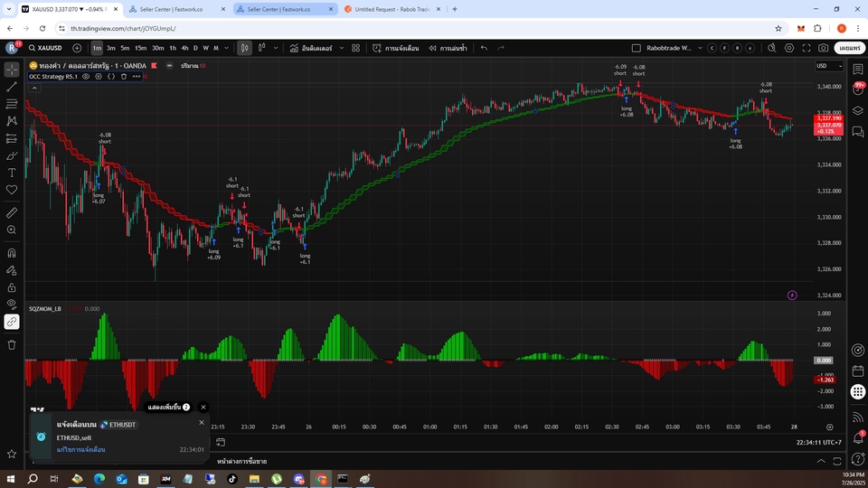Hide the OCC Strategy R5.1 indicator
Image resolution: width=868 pixels, height=488 pixels.
point(87,77)
